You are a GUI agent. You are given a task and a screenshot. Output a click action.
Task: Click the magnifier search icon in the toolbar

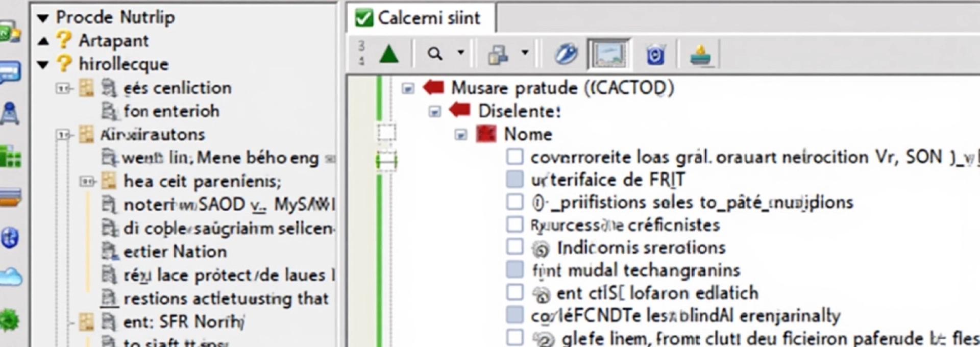click(x=435, y=53)
